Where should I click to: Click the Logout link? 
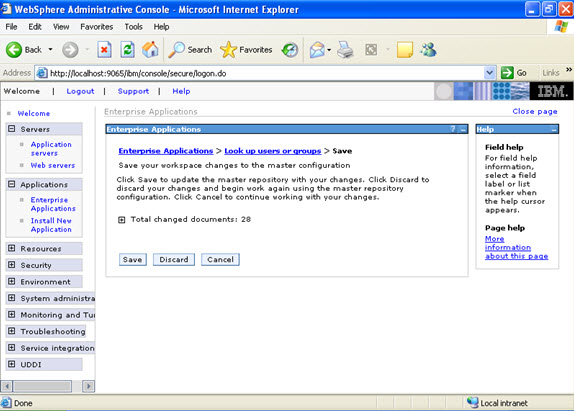80,91
